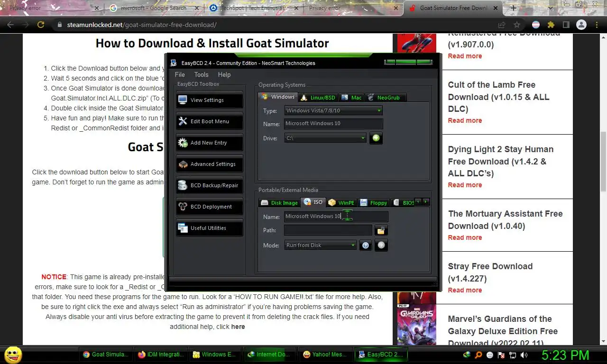Open Useful Utilities in EasyBCD
Viewport: 607px width, 364px height.
coord(209,228)
